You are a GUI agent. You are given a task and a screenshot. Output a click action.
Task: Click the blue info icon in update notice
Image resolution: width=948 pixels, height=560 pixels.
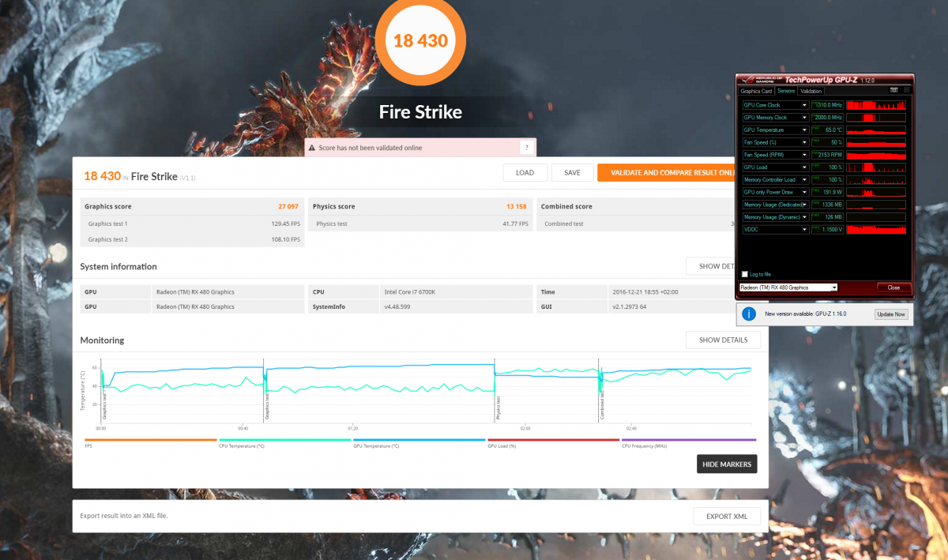pyautogui.click(x=748, y=314)
